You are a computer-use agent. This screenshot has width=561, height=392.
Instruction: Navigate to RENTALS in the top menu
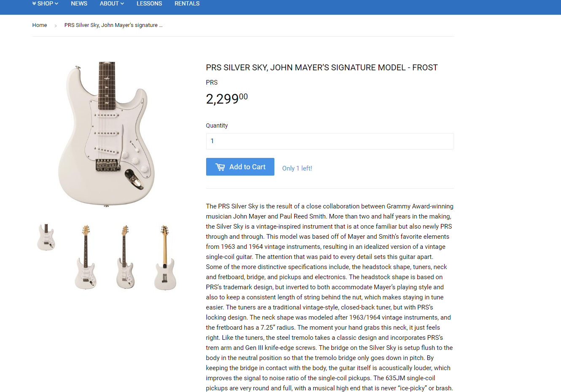(187, 3)
